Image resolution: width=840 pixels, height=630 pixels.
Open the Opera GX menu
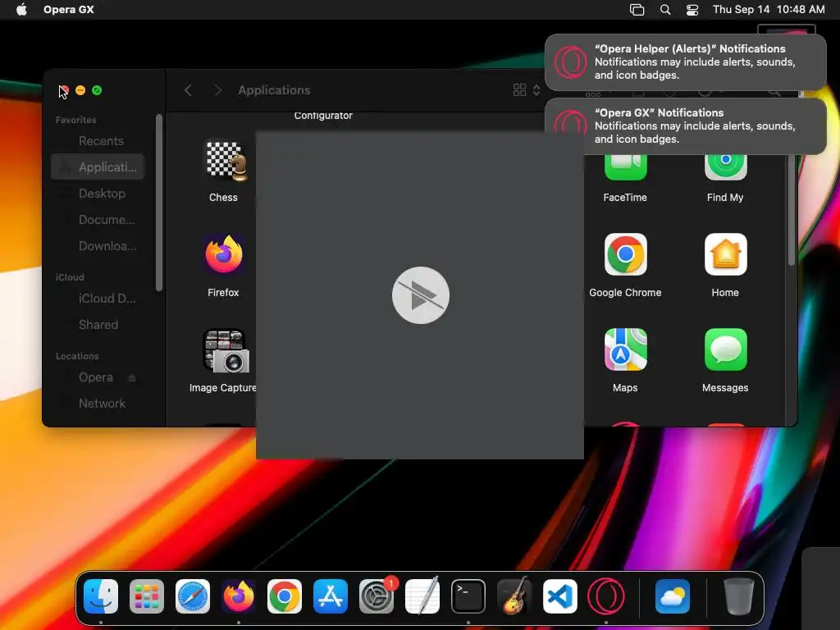click(69, 9)
